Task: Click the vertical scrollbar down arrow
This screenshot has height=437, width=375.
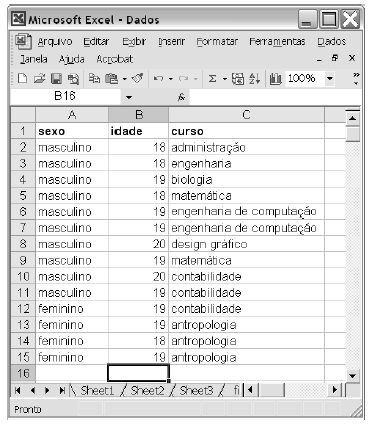Action: point(353,376)
